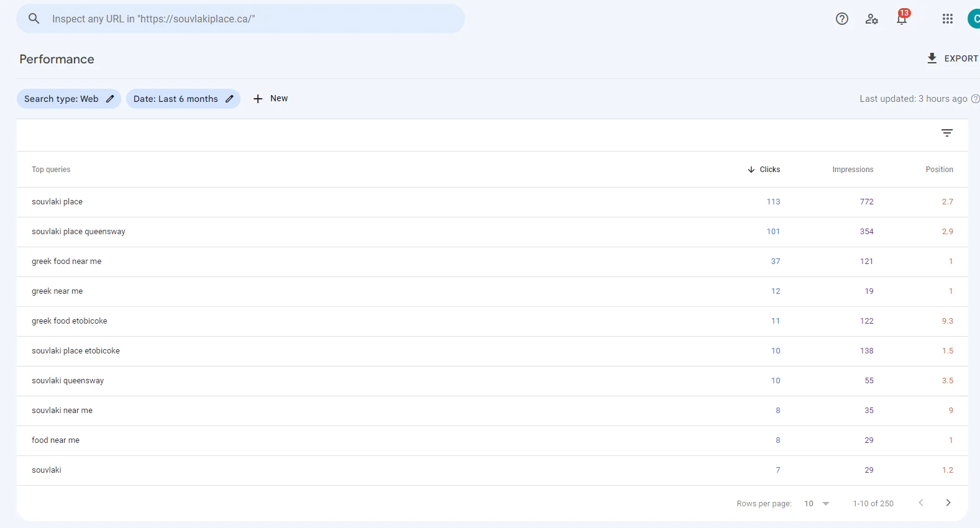The image size is (980, 528).
Task: Open the Rows per page dropdown
Action: point(817,504)
